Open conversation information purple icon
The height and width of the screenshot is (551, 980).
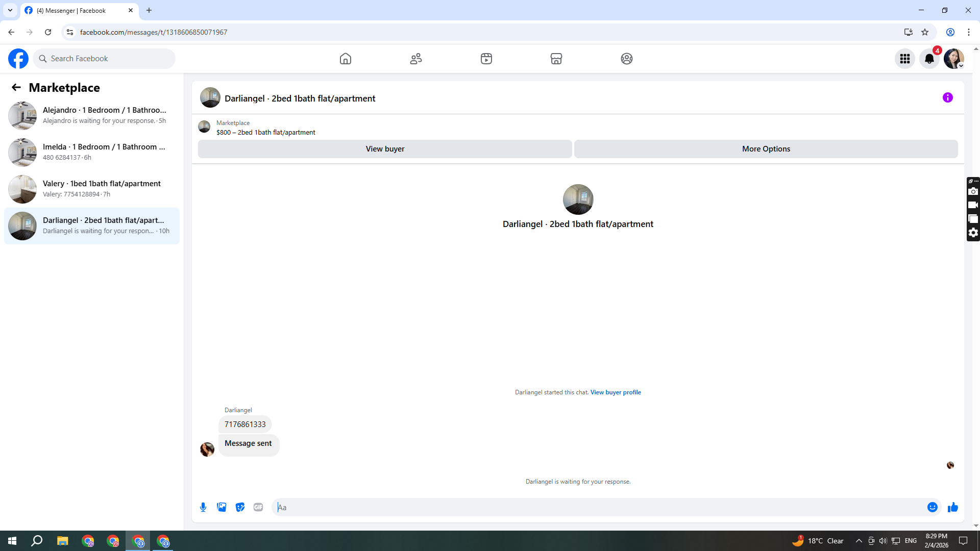point(947,97)
